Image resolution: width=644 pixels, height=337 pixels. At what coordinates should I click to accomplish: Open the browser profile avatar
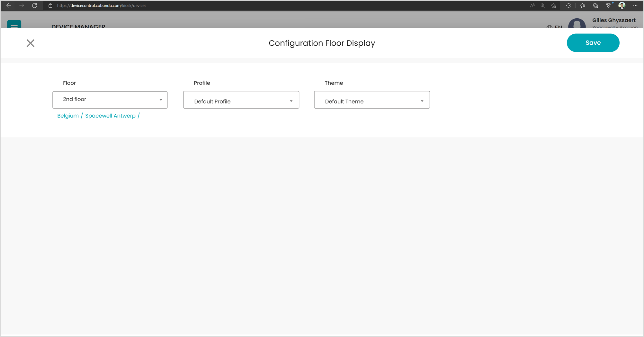click(622, 5)
